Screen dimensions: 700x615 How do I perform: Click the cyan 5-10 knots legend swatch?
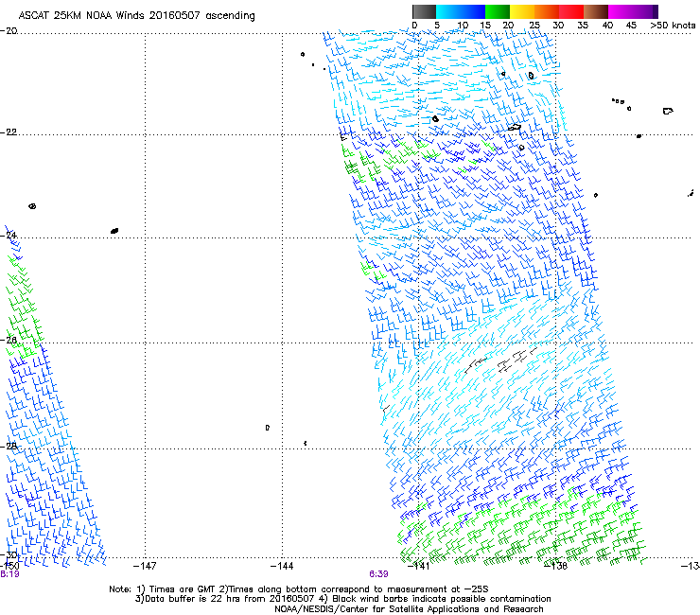click(x=447, y=11)
